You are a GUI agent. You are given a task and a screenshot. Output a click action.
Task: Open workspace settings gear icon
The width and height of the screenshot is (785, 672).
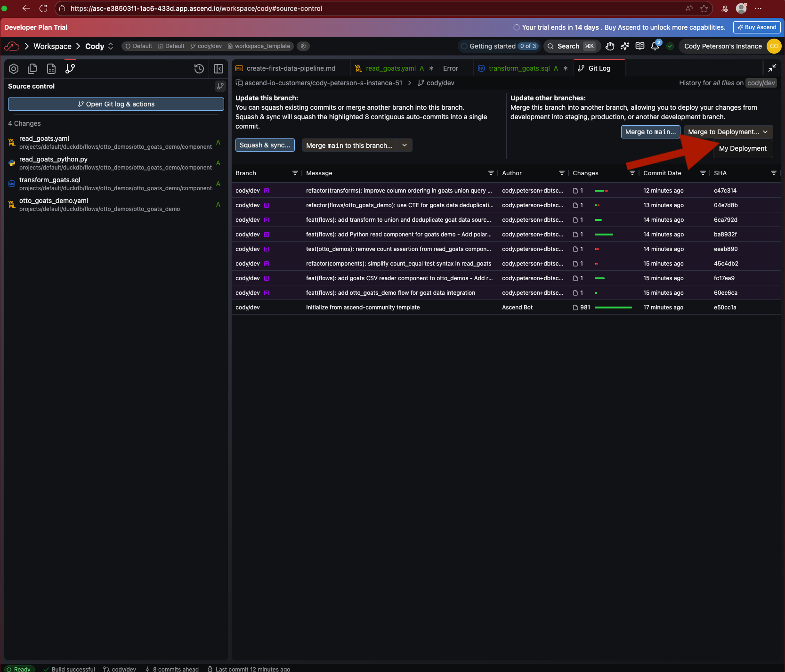click(x=303, y=46)
